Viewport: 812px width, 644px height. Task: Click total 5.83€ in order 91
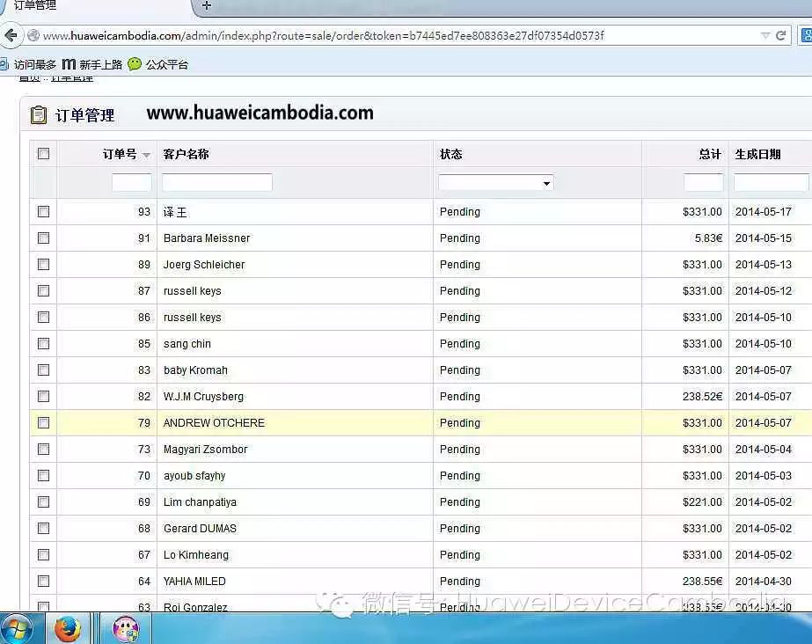coord(708,238)
